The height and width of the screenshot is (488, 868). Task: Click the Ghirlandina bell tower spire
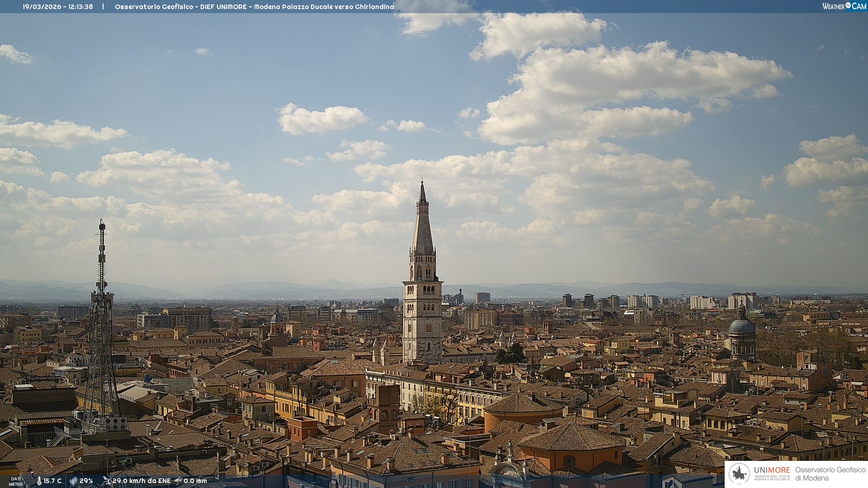pyautogui.click(x=423, y=226)
